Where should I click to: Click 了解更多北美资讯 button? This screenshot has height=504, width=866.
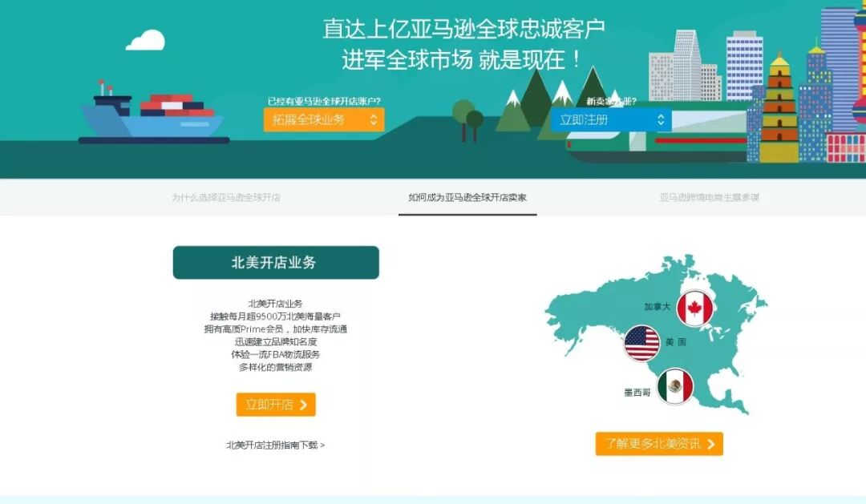659,444
